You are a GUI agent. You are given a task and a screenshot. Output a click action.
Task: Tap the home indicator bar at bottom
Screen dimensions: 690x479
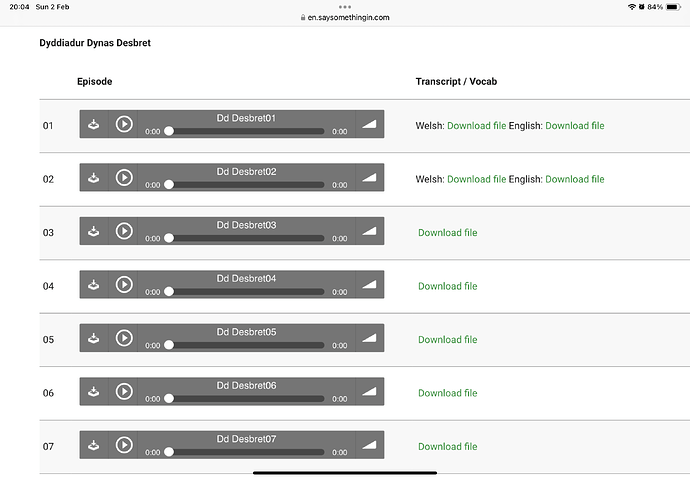tap(345, 473)
